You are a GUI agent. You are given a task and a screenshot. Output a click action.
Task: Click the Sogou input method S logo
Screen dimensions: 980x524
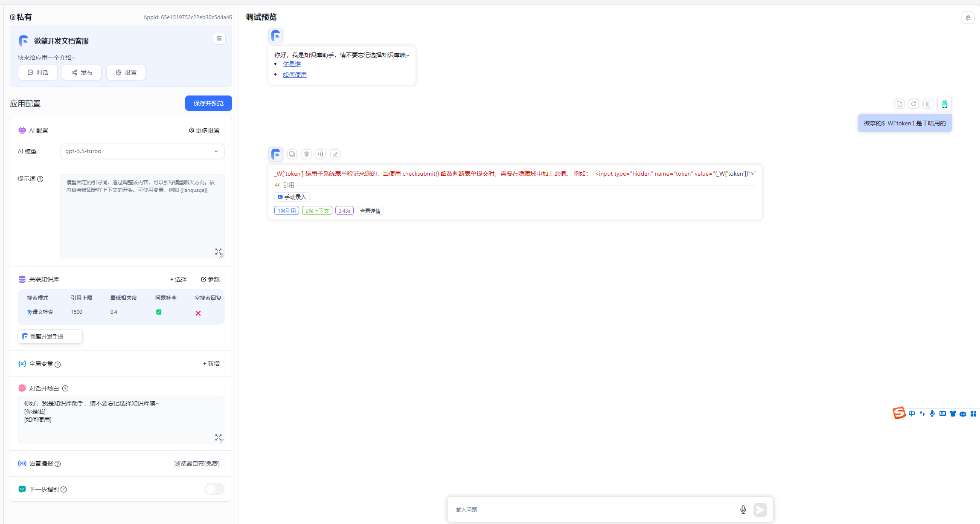click(x=899, y=413)
